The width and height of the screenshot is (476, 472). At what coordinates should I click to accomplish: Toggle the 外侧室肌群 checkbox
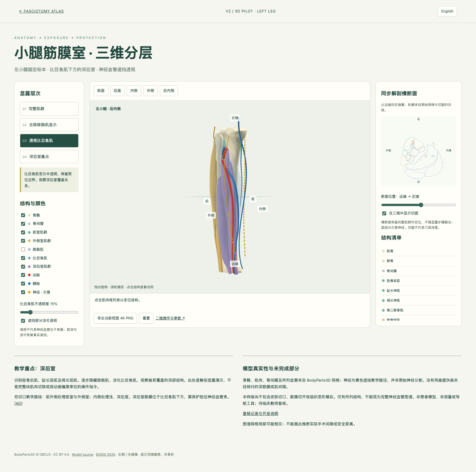23,241
